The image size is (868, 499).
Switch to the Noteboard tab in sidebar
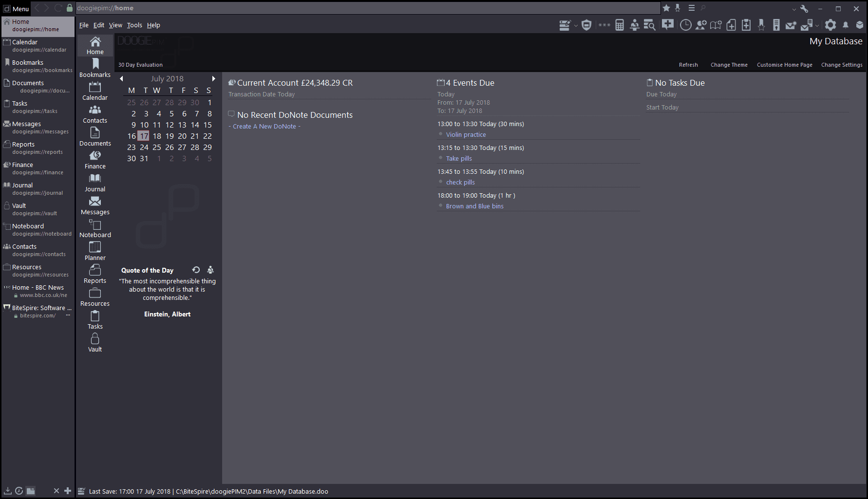(38, 229)
